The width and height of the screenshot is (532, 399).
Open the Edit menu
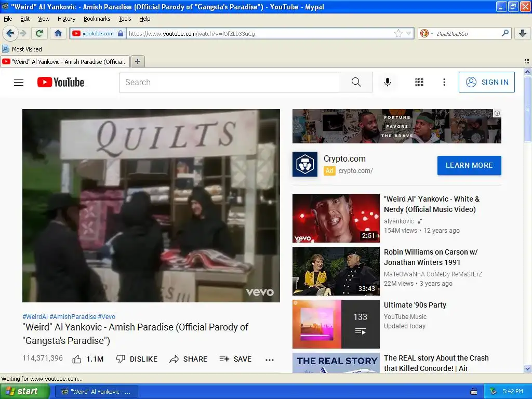click(25, 19)
